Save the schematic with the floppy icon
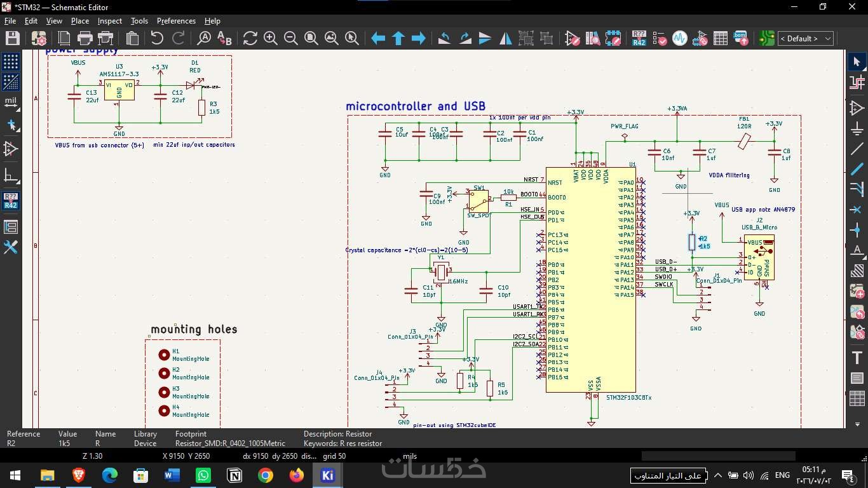Screen dimensions: 868x488 pos(12,38)
